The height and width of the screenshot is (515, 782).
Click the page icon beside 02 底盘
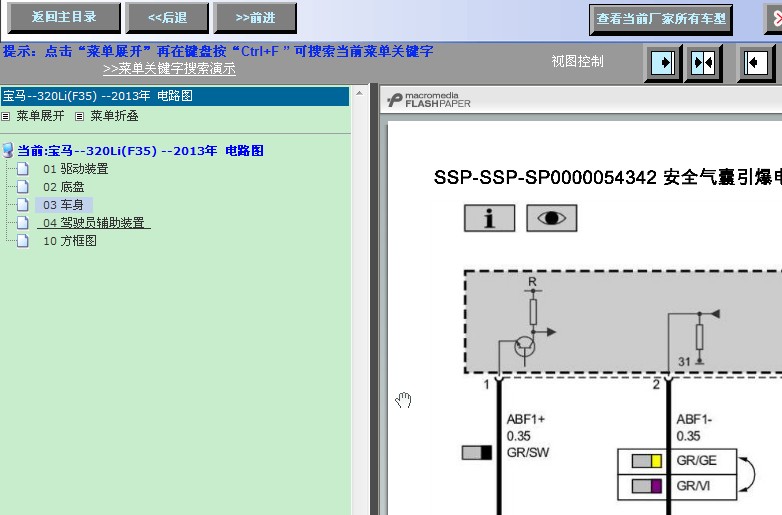pos(22,186)
